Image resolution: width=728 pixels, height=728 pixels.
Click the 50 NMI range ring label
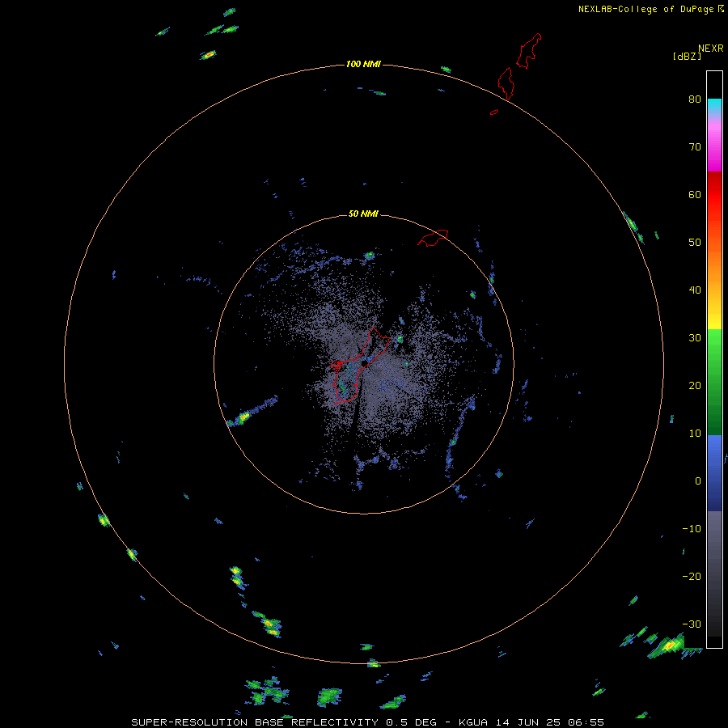(363, 214)
